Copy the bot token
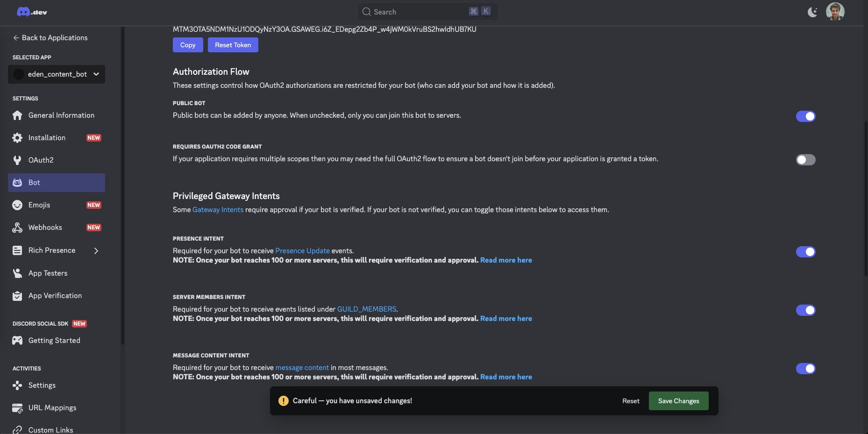 point(188,45)
